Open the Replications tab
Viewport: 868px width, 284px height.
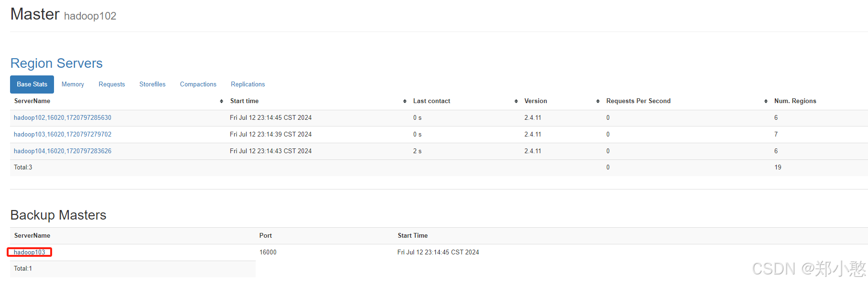coord(248,84)
